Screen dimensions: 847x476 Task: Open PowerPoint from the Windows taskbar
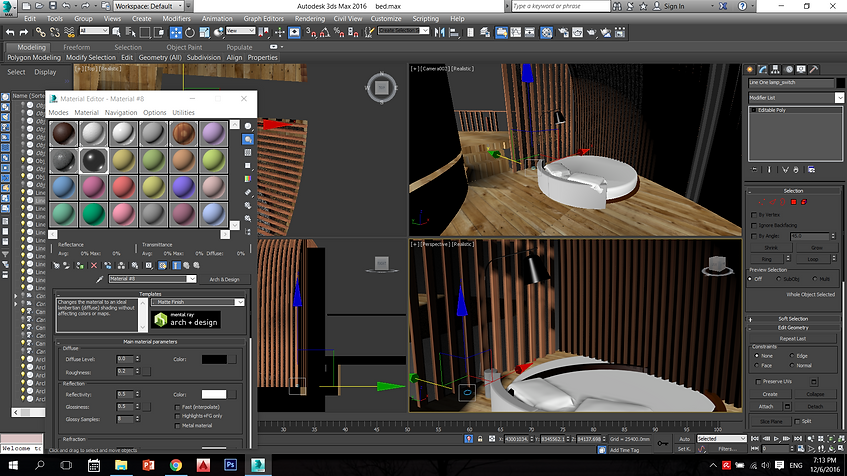(x=148, y=465)
